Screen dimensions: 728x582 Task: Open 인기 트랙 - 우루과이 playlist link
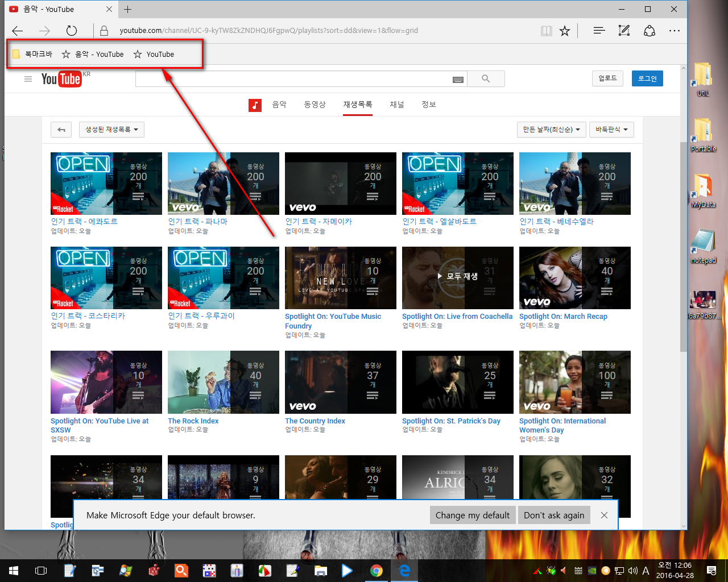tap(201, 316)
